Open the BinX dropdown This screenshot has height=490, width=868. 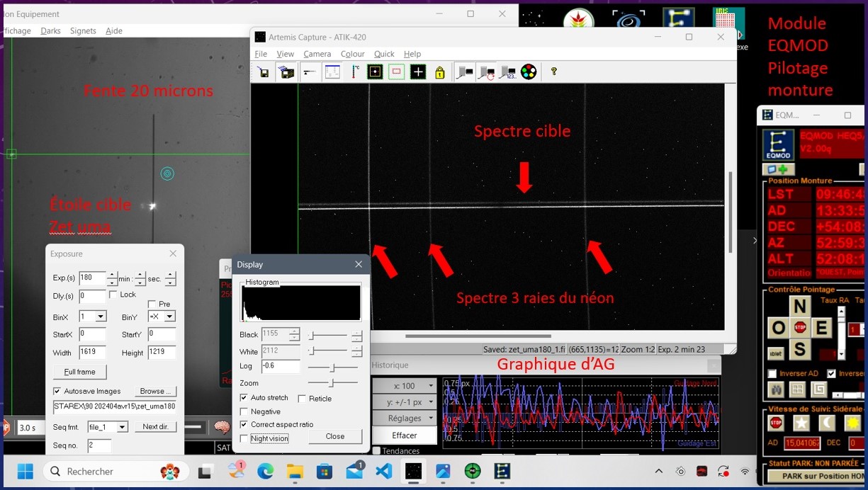click(101, 317)
